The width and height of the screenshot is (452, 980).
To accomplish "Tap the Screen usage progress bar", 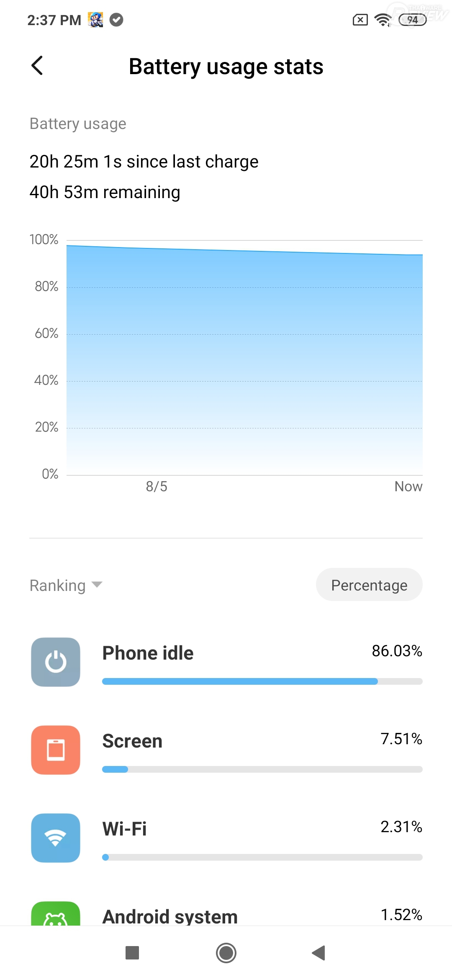I will (x=262, y=769).
